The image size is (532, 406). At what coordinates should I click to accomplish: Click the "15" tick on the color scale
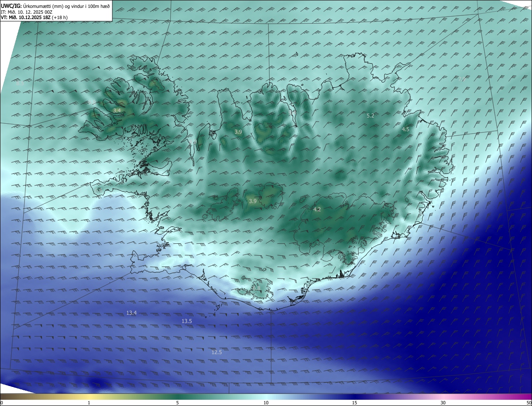(355, 403)
